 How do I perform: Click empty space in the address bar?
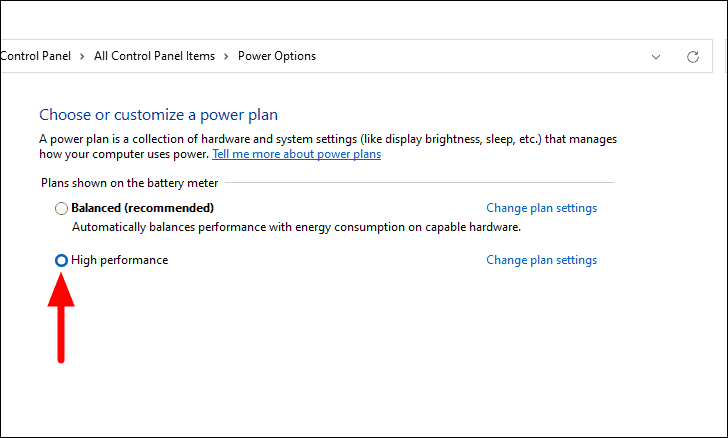point(478,56)
